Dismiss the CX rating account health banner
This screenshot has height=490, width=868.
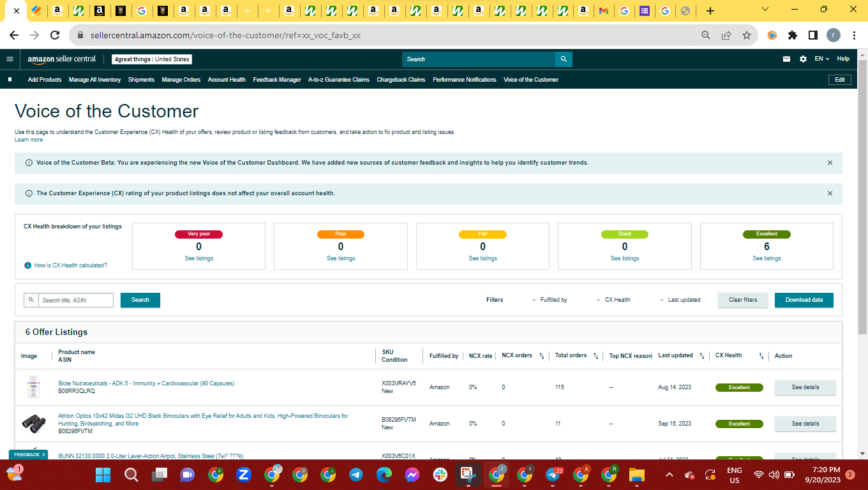pyautogui.click(x=830, y=193)
